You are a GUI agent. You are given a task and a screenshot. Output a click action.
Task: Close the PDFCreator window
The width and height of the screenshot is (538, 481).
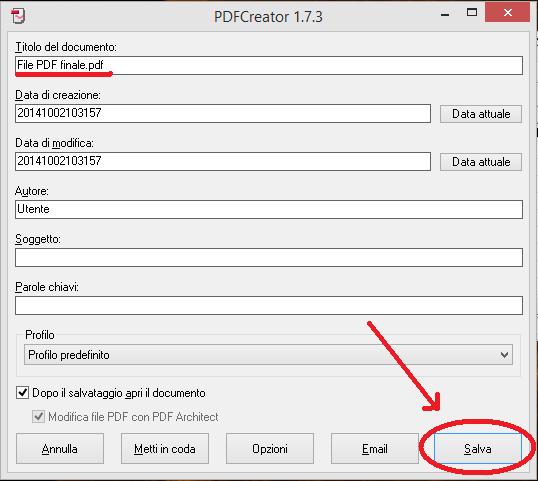507,13
